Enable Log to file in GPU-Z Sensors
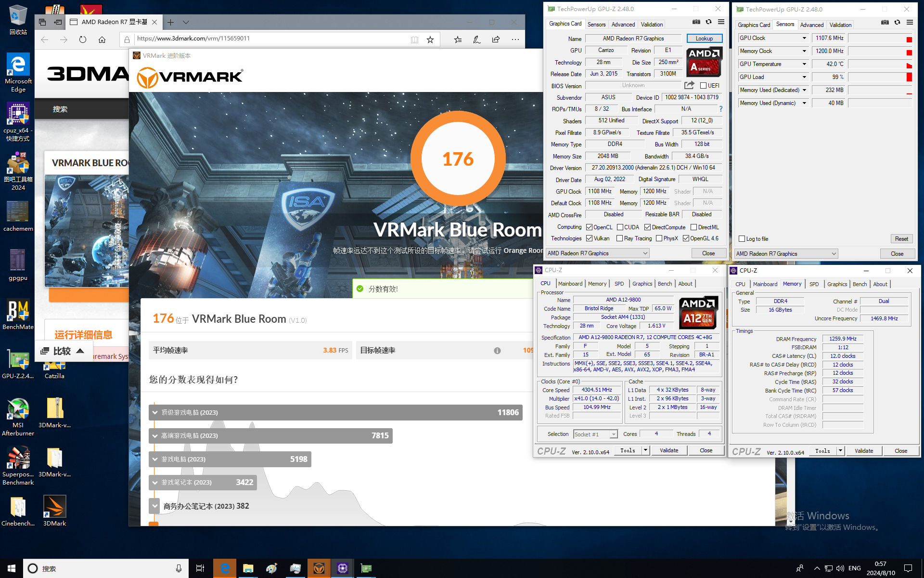This screenshot has width=924, height=578. [742, 239]
